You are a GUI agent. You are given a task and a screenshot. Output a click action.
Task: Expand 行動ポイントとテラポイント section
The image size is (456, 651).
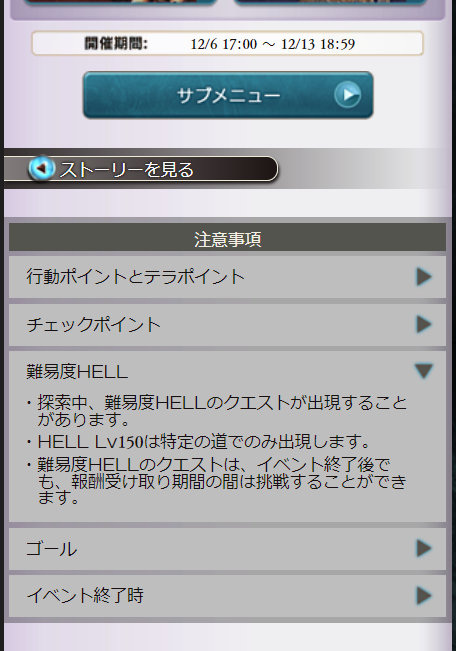227,277
